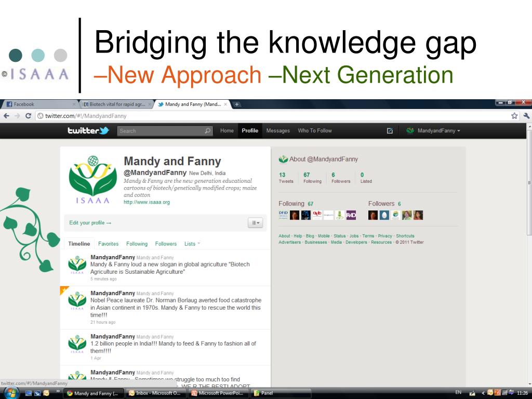Screen dimensions: 532x399
Task: Click the Privacy footer link
Action: (x=385, y=236)
